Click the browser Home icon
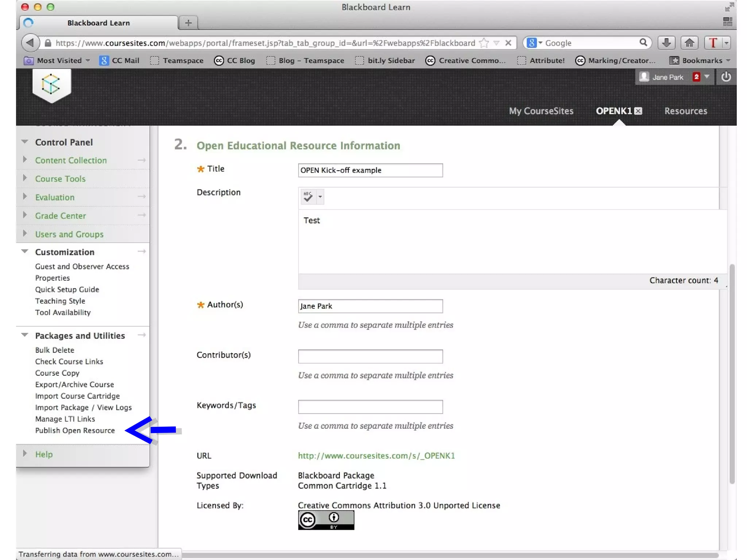 pyautogui.click(x=689, y=43)
